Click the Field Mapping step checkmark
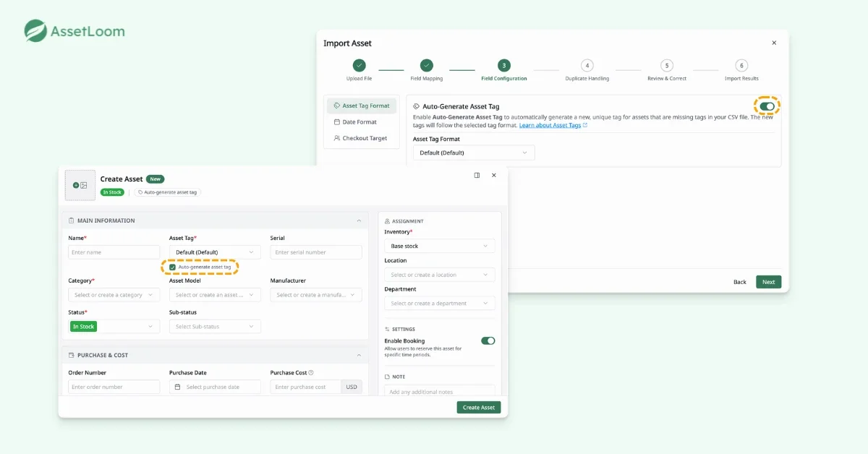868x454 pixels. click(x=427, y=65)
